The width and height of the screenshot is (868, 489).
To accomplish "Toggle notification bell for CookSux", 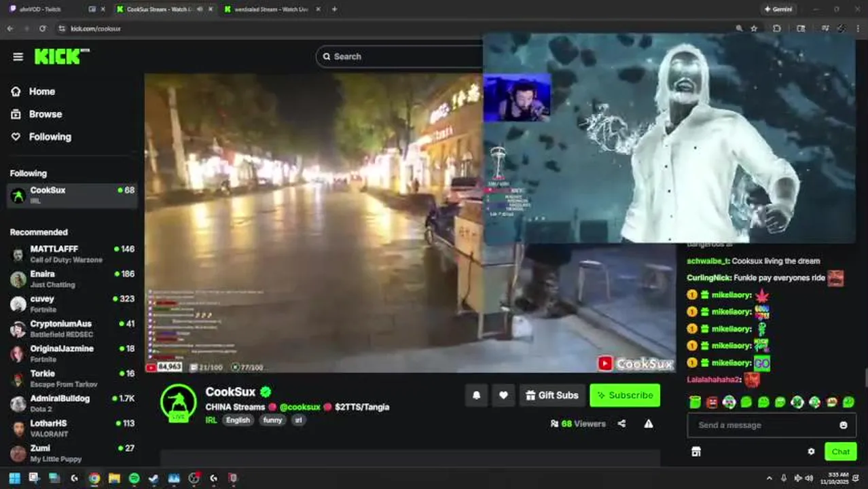I will click(477, 395).
